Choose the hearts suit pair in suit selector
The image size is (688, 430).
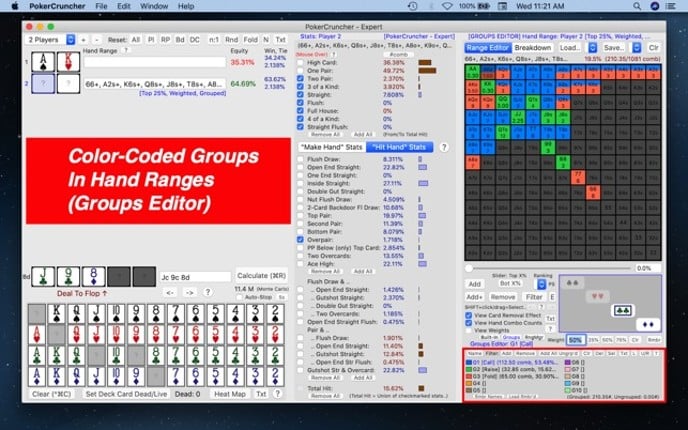pos(597,297)
